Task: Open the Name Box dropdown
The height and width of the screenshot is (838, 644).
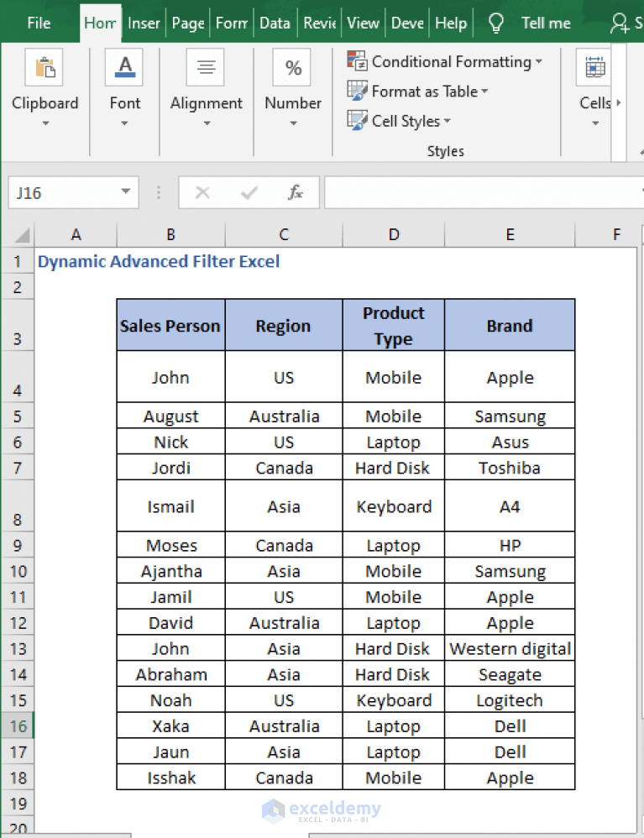Action: [126, 192]
